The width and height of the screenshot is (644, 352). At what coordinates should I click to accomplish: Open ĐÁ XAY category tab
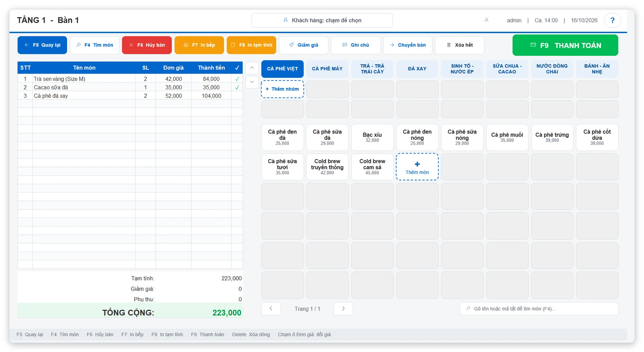417,69
